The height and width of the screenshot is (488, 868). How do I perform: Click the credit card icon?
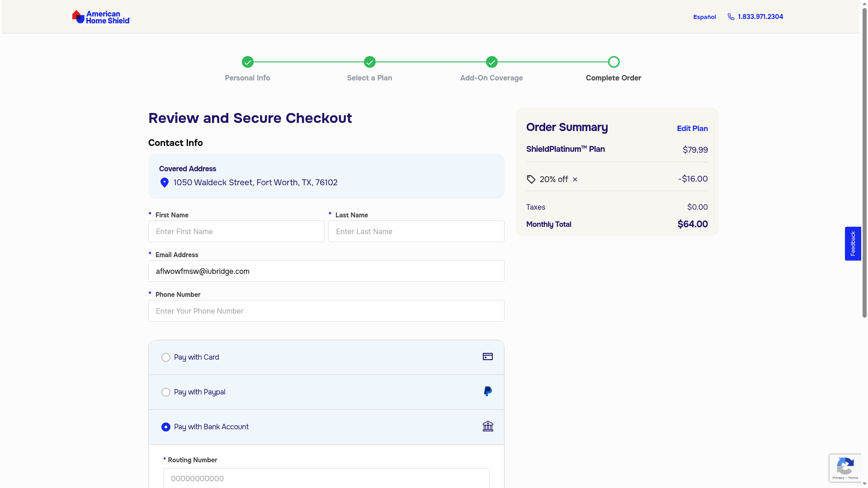click(x=487, y=357)
